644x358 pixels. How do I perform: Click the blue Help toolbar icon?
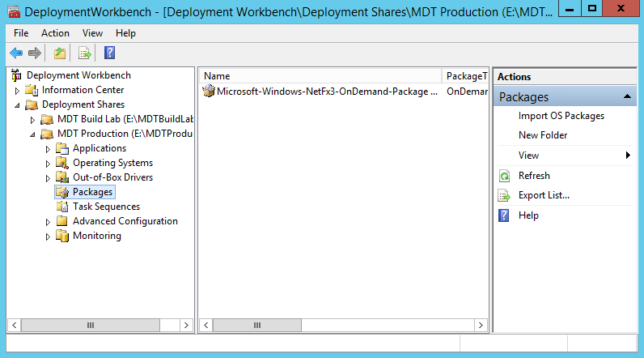[x=109, y=53]
